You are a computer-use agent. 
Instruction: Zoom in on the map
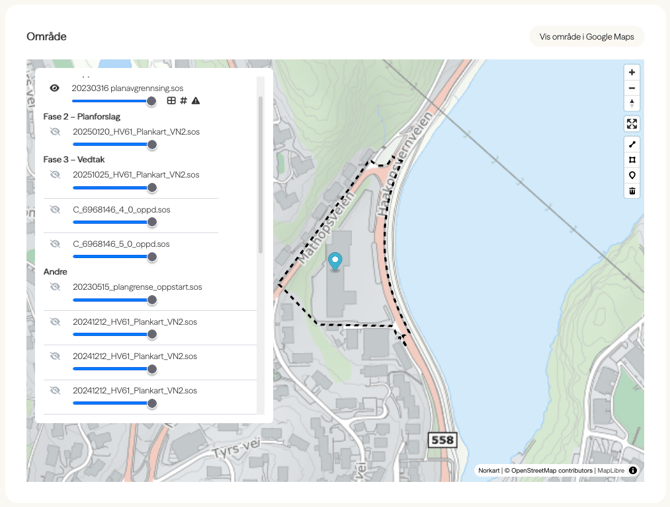pyautogui.click(x=632, y=73)
